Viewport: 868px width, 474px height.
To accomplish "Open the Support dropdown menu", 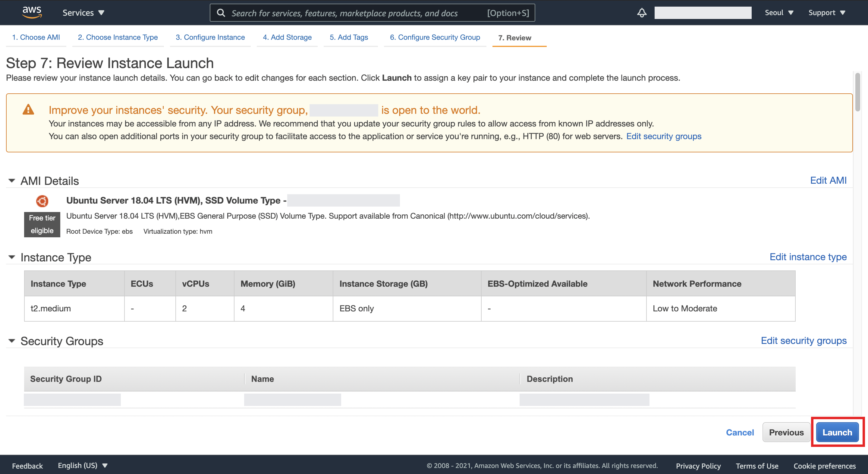I will 826,13.
